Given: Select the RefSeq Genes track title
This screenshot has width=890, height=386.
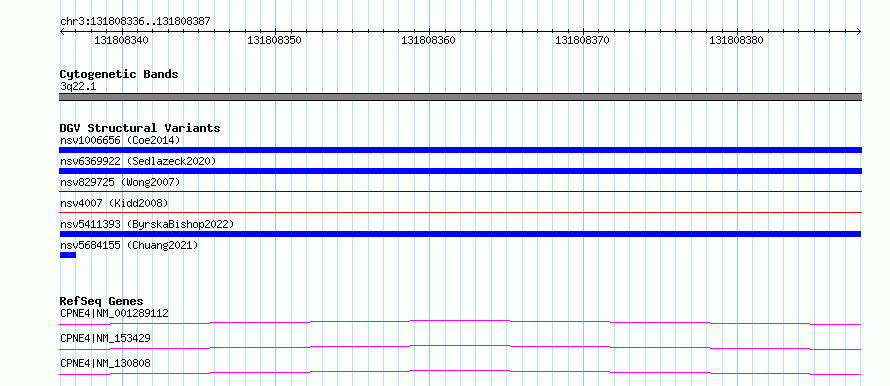Looking at the screenshot, I should (102, 301).
